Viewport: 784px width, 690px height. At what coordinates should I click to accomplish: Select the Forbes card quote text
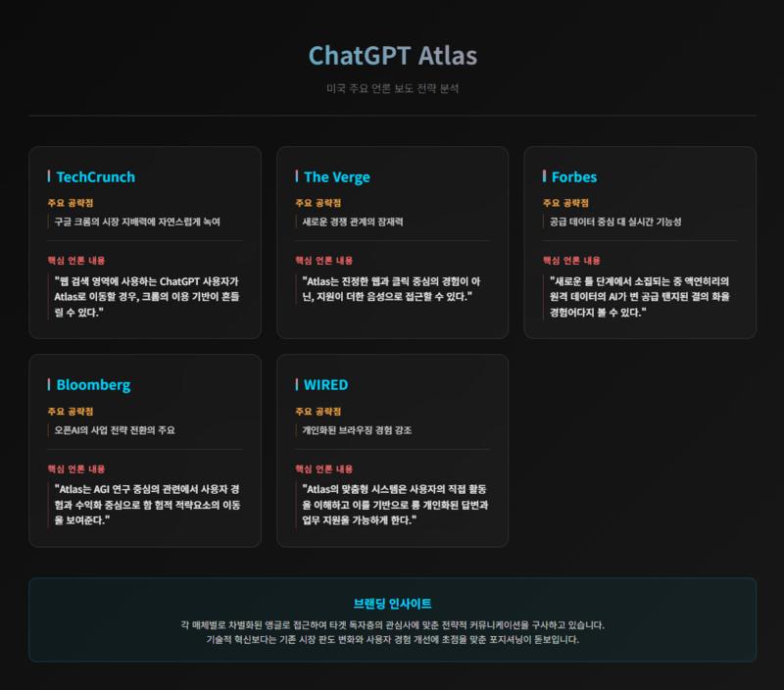[x=640, y=296]
